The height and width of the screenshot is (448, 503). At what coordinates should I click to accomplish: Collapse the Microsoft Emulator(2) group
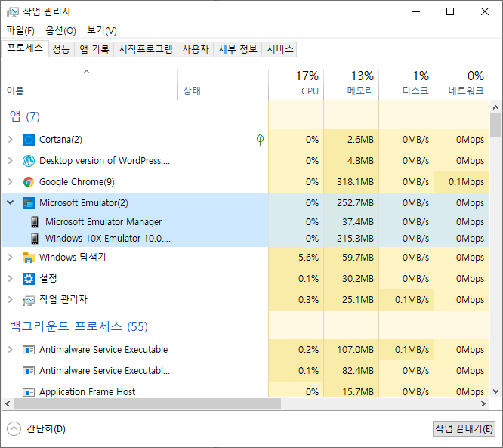pyautogui.click(x=11, y=202)
